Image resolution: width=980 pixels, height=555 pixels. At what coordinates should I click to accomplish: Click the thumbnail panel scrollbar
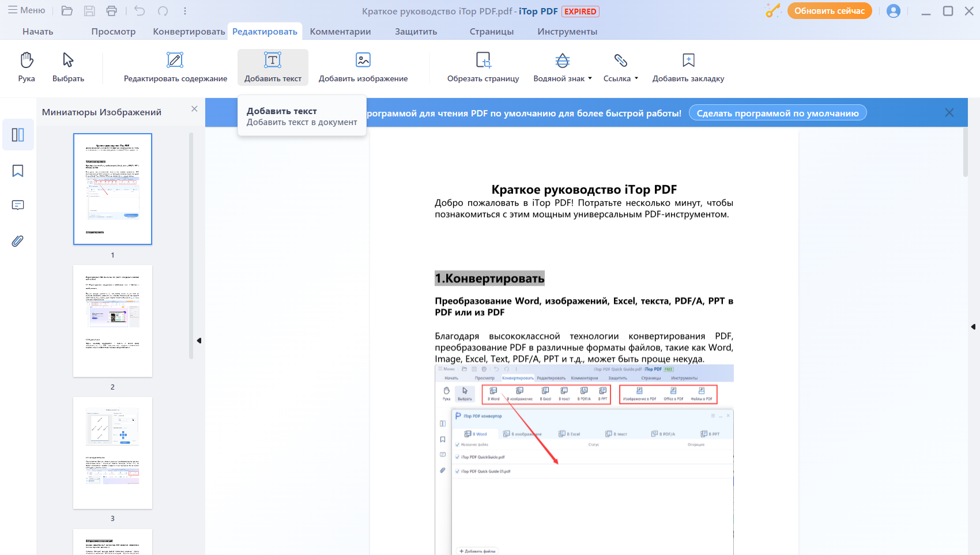point(191,246)
